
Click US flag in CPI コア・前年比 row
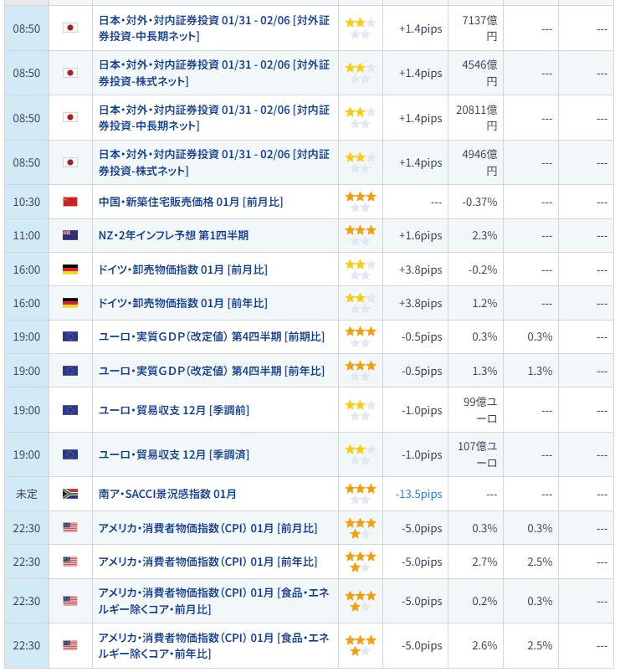pos(70,645)
